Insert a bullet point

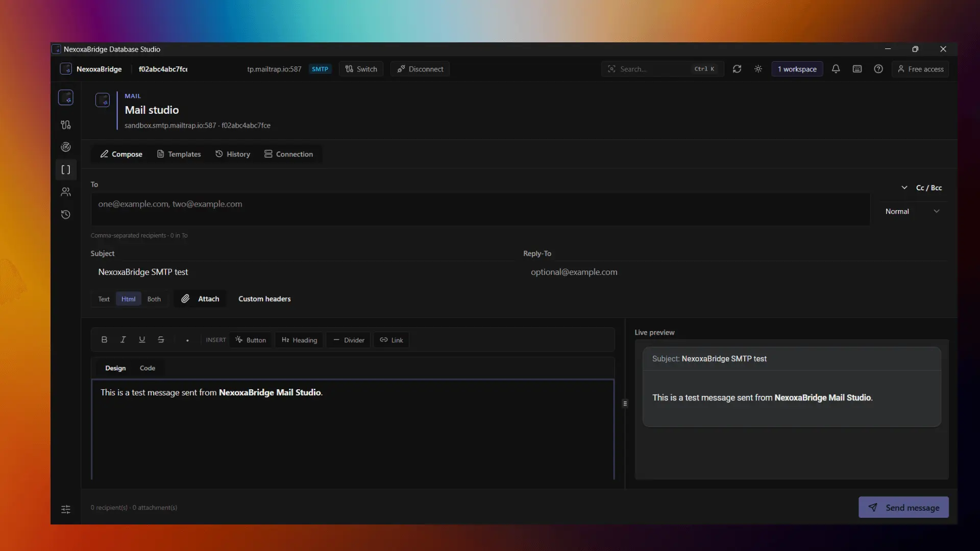187,340
